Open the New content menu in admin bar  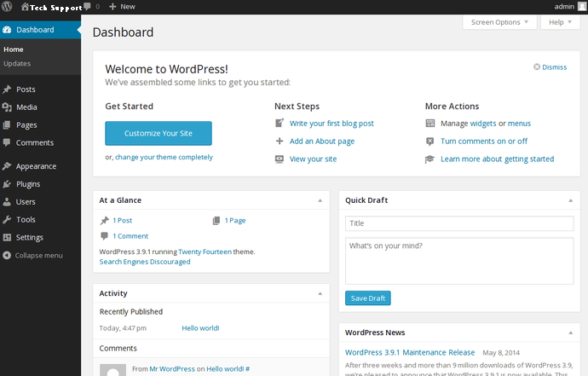point(122,6)
